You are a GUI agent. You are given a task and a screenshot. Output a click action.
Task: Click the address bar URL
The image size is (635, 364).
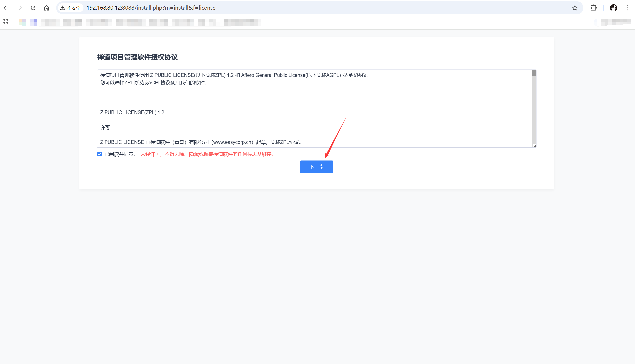coord(151,8)
